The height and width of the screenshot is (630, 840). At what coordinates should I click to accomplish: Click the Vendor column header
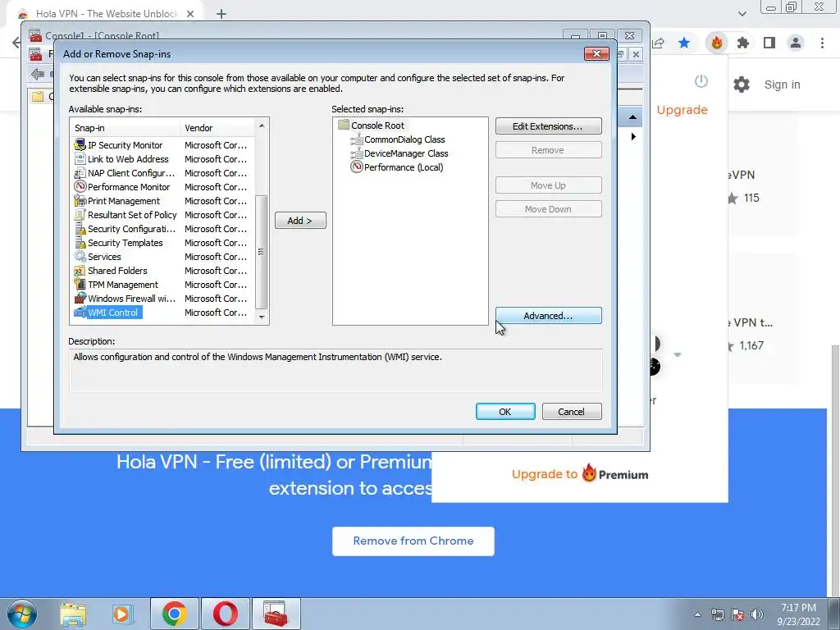tap(217, 127)
